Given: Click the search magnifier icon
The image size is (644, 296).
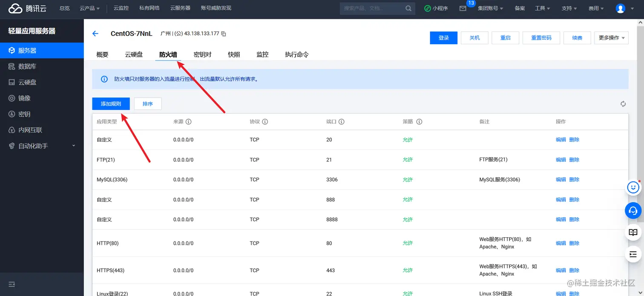Looking at the screenshot, I should coord(408,8).
